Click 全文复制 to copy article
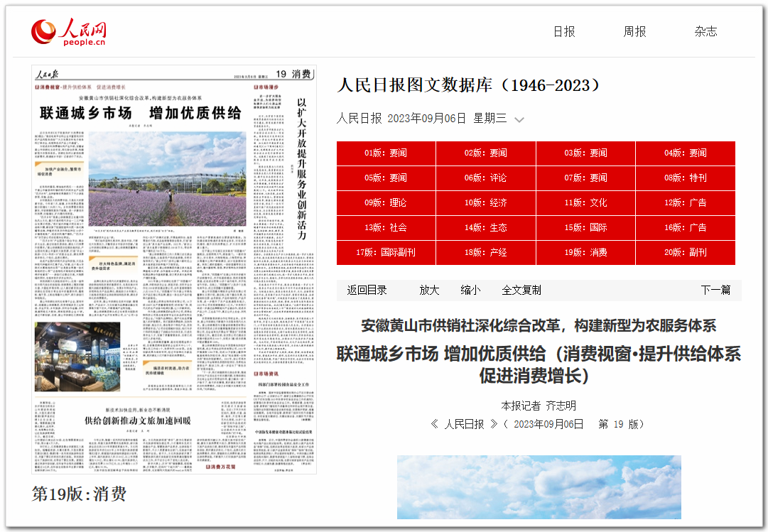Screen dimensions: 768x532 (521, 290)
